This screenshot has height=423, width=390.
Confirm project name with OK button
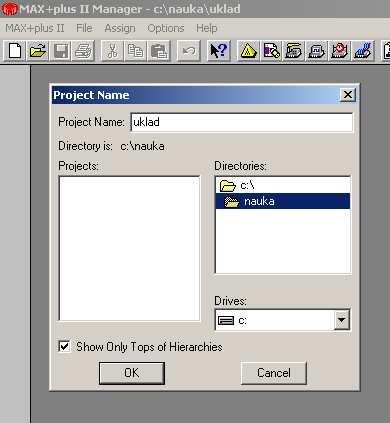[x=132, y=373]
